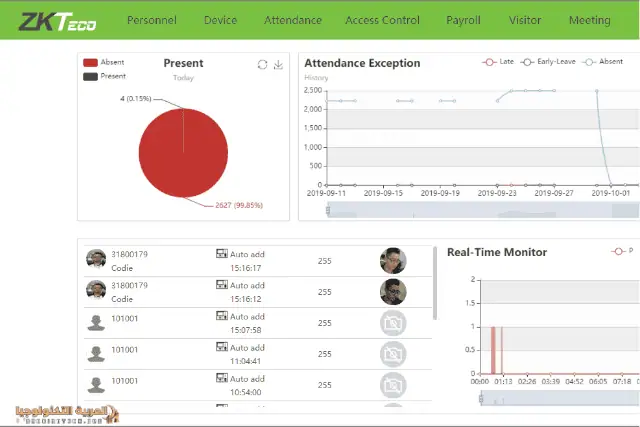Click the default user avatar for 101001 at 10:54:00
640x427 pixels.
point(96,385)
